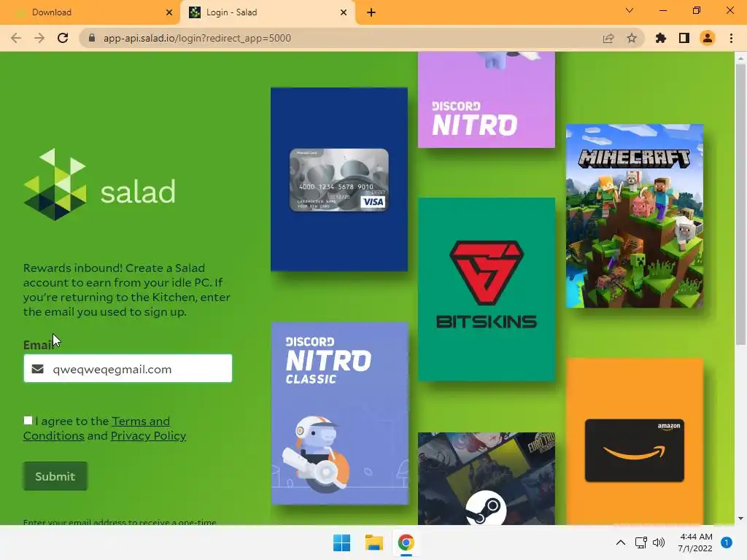This screenshot has height=560, width=747.
Task: Reload the Salad login page
Action: pos(63,38)
